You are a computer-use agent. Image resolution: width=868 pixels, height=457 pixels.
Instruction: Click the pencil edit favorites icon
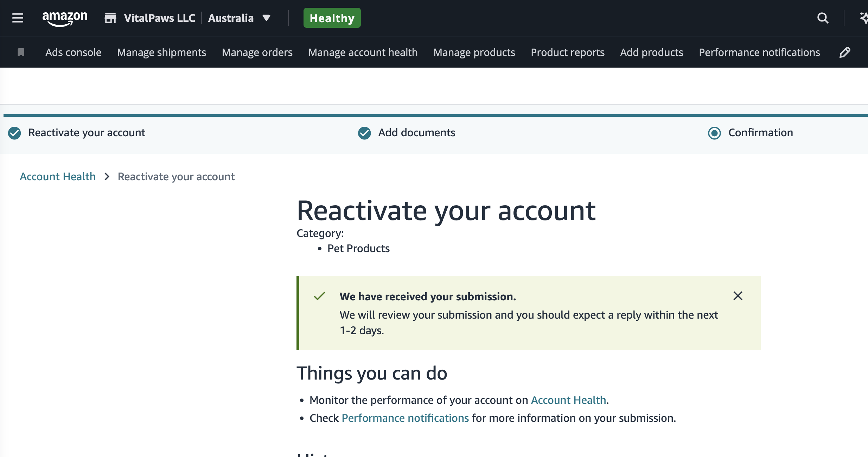click(845, 52)
